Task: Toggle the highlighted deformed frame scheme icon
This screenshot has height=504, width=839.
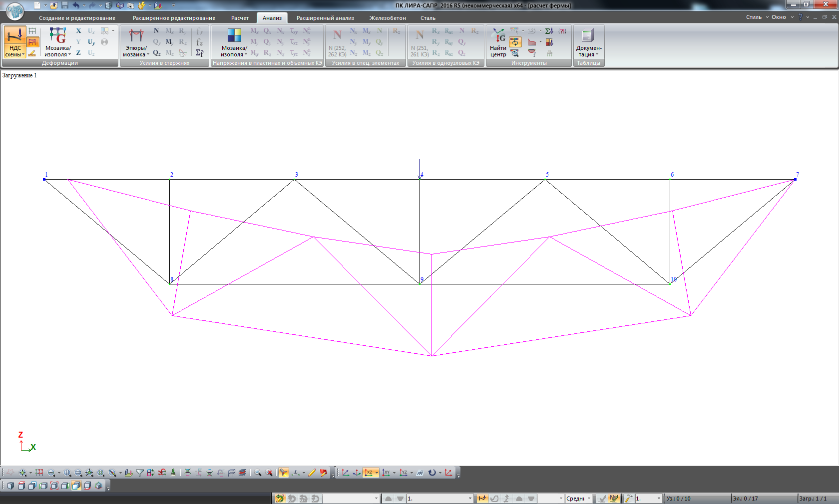Action: tap(32, 42)
